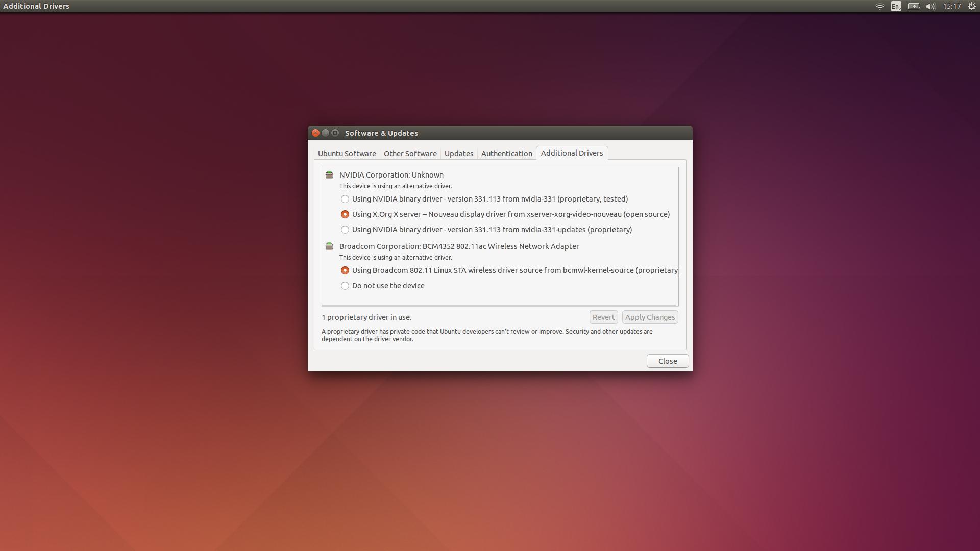The height and width of the screenshot is (551, 980).
Task: Select NVIDIA binary driver version 331.113 tested
Action: pyautogui.click(x=345, y=198)
